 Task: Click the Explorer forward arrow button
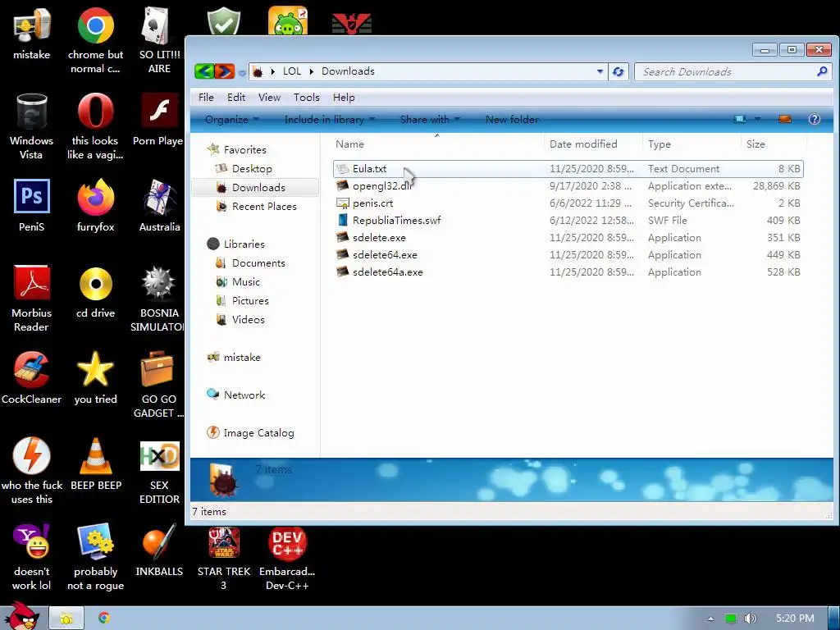225,71
